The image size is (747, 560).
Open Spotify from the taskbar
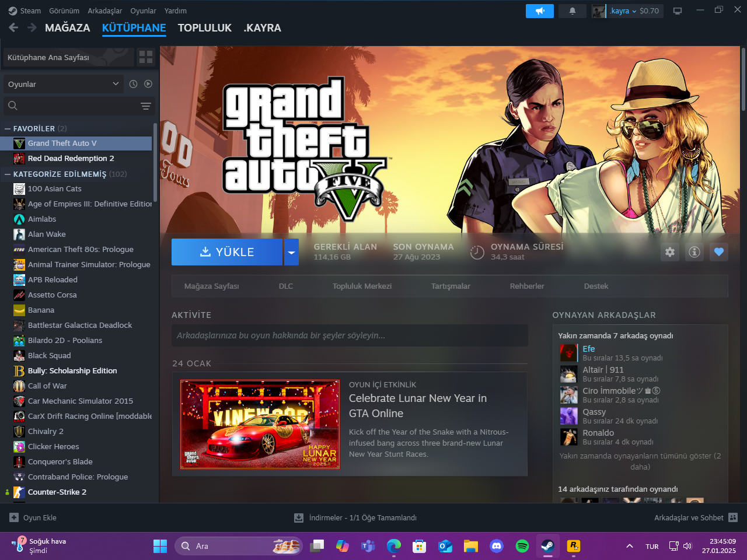pyautogui.click(x=522, y=546)
